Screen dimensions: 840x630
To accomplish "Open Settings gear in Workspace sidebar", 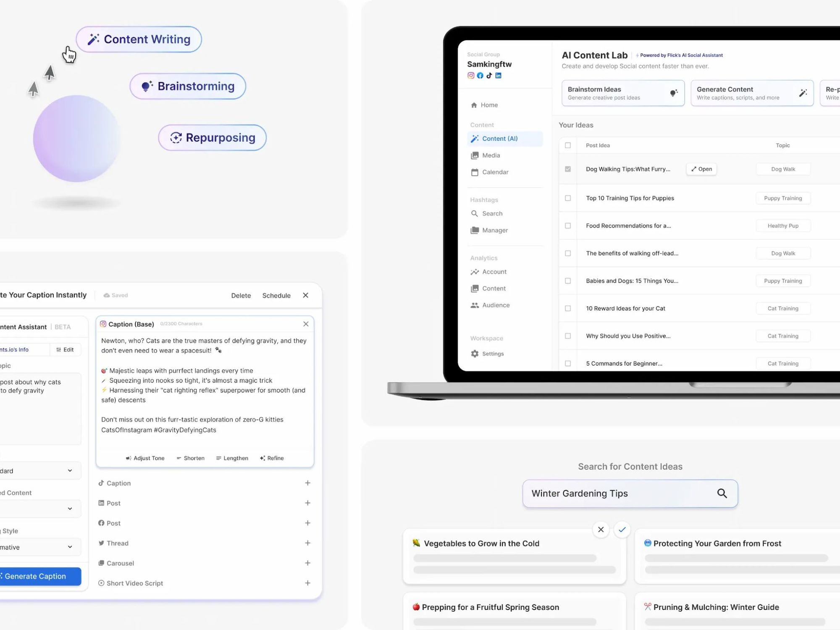I will [475, 354].
